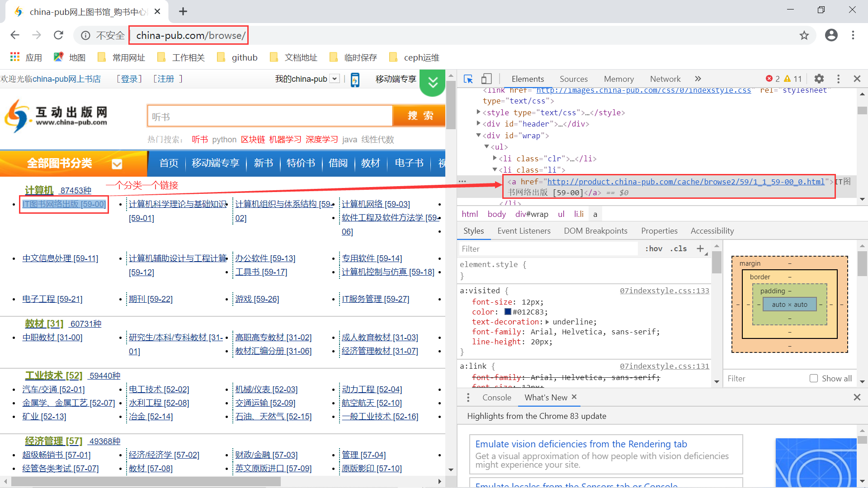868x488 pixels.
Task: Click the green double-chevron expand button
Action: point(433,83)
